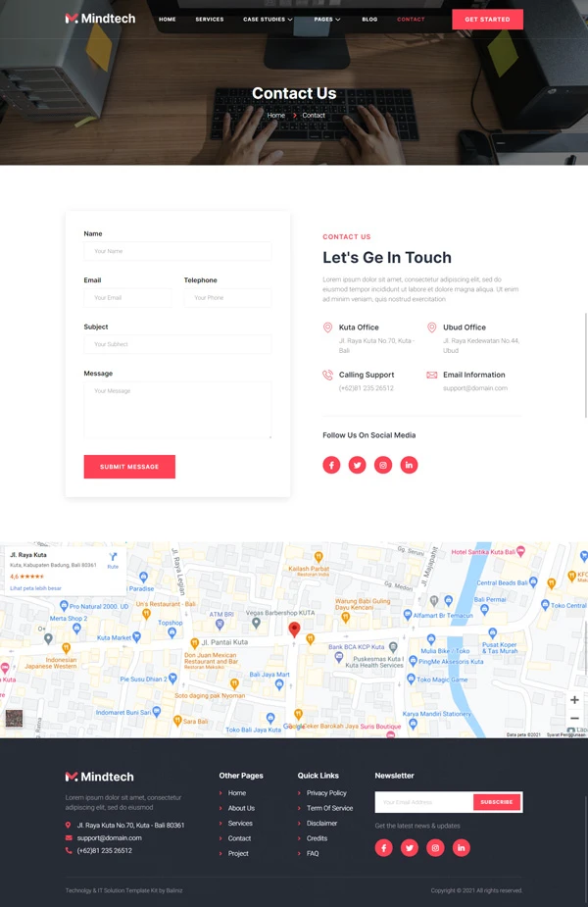Click footer support@domain.com email text
The height and width of the screenshot is (907, 588).
click(110, 837)
